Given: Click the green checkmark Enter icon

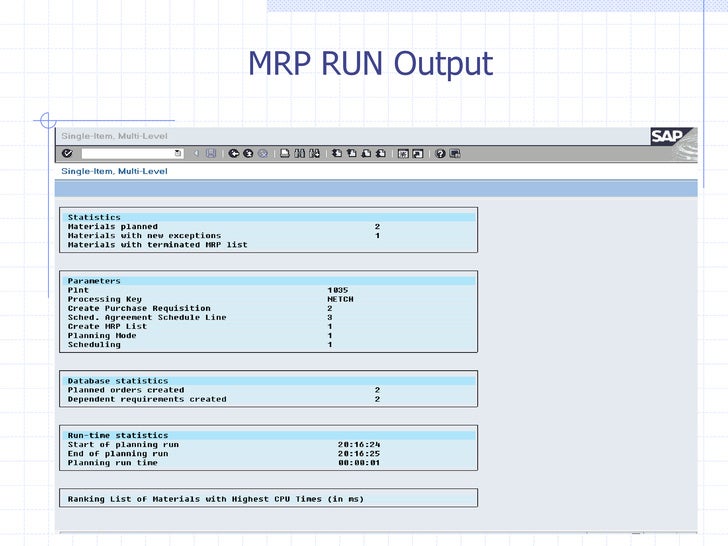Looking at the screenshot, I should coord(67,153).
